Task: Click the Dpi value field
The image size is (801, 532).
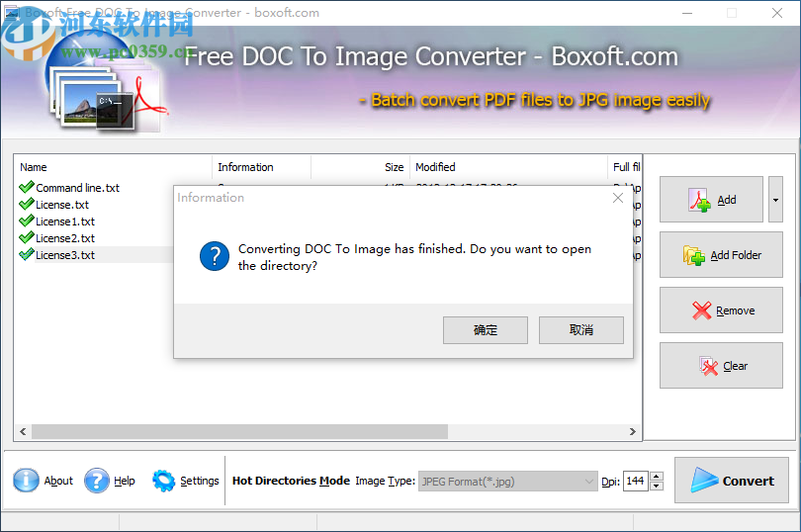Action: [636, 481]
